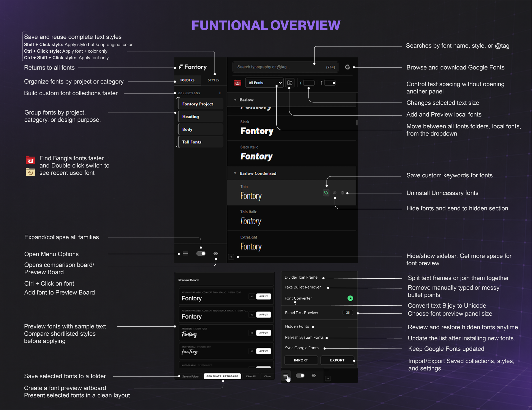Select the Barlow Black font preview
The image size is (532, 410).
coord(291,128)
